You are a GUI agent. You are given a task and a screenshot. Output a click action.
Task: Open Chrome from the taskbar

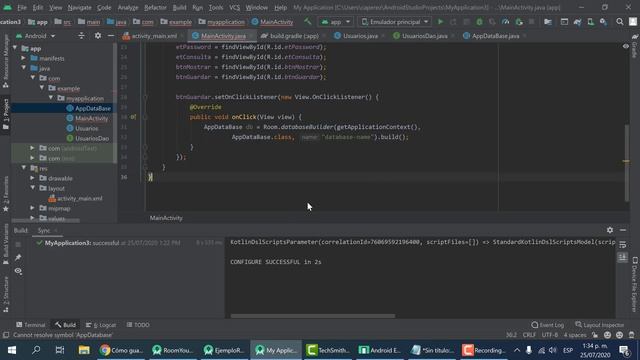click(121, 350)
